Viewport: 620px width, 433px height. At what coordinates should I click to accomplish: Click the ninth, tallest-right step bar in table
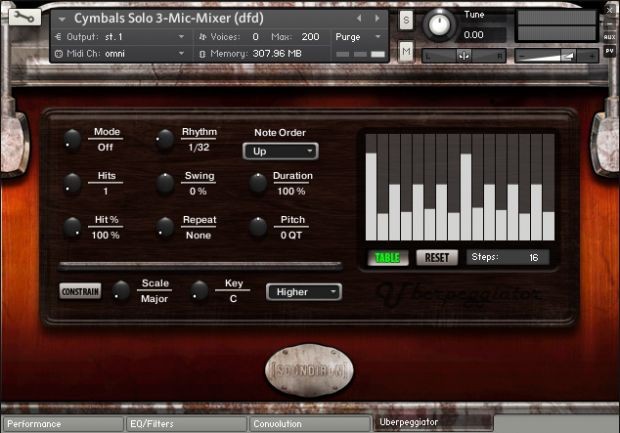tap(466, 197)
